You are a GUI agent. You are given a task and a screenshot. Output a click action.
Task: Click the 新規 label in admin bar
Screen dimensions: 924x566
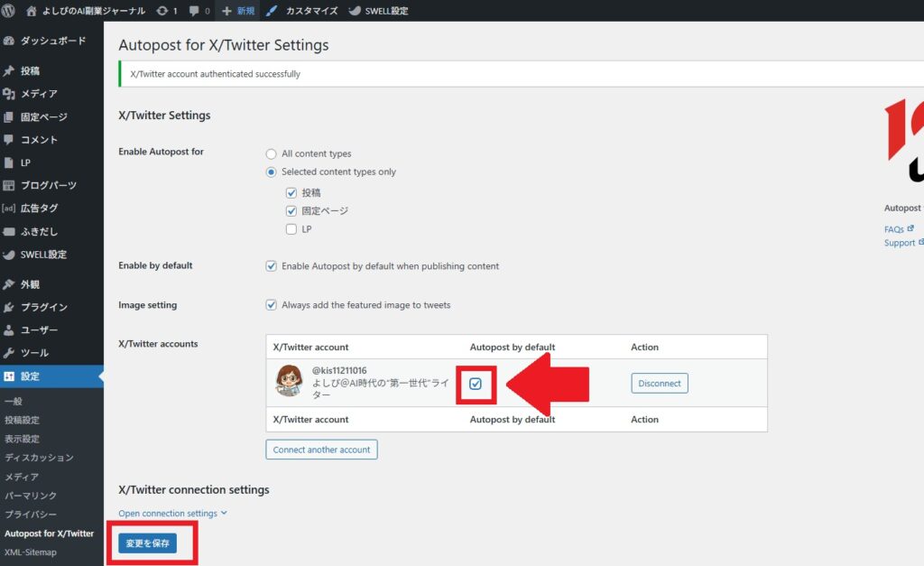(245, 11)
